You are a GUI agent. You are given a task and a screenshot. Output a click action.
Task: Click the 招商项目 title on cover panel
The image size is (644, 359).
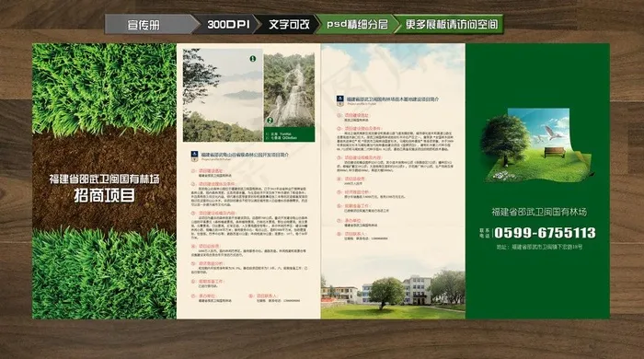click(x=104, y=195)
